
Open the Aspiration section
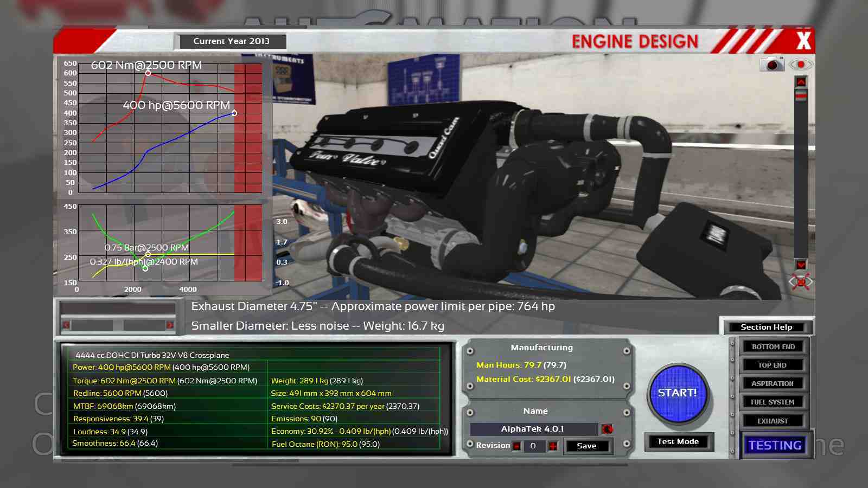(x=773, y=383)
